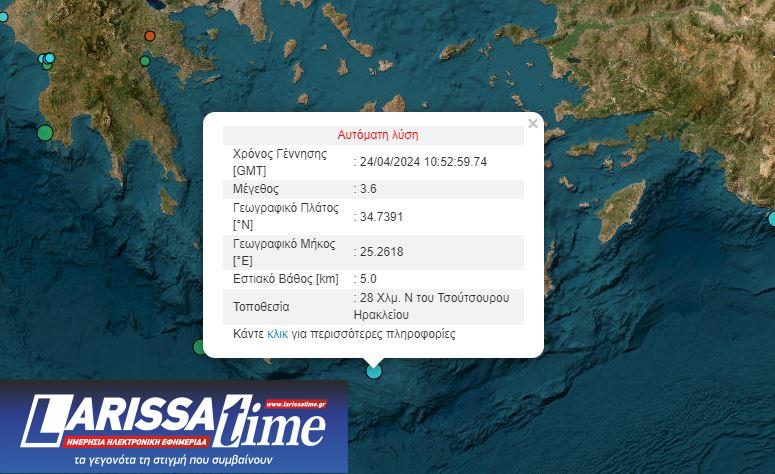Click the 'κλικ' link for more information

point(277,334)
